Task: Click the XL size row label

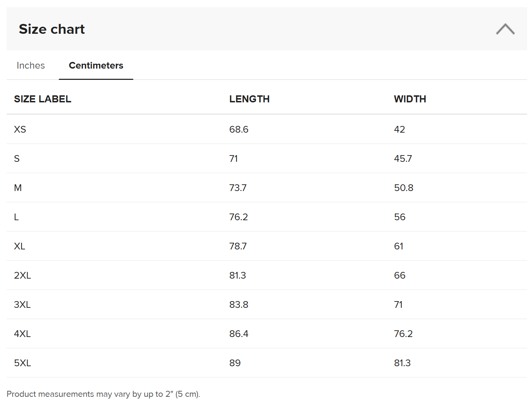Action: pos(20,246)
